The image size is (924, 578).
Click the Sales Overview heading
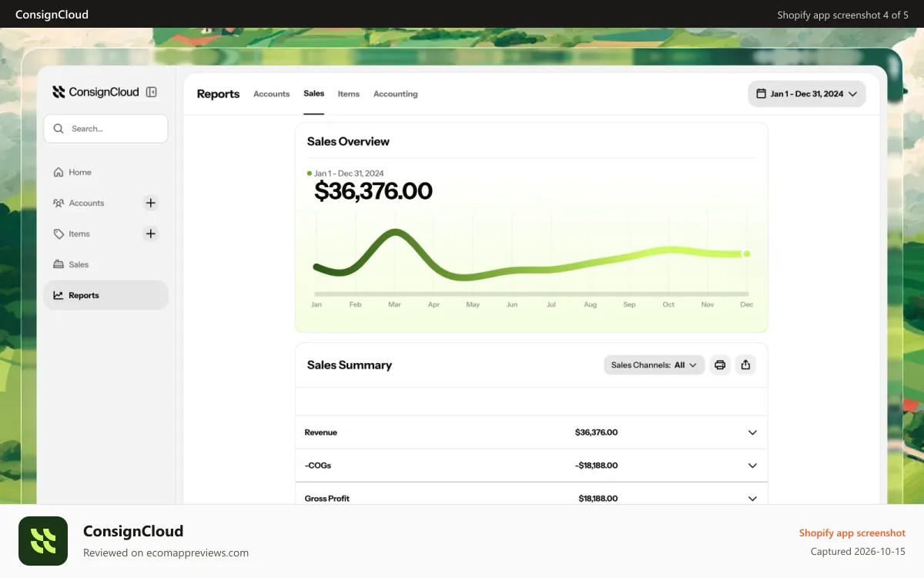348,142
